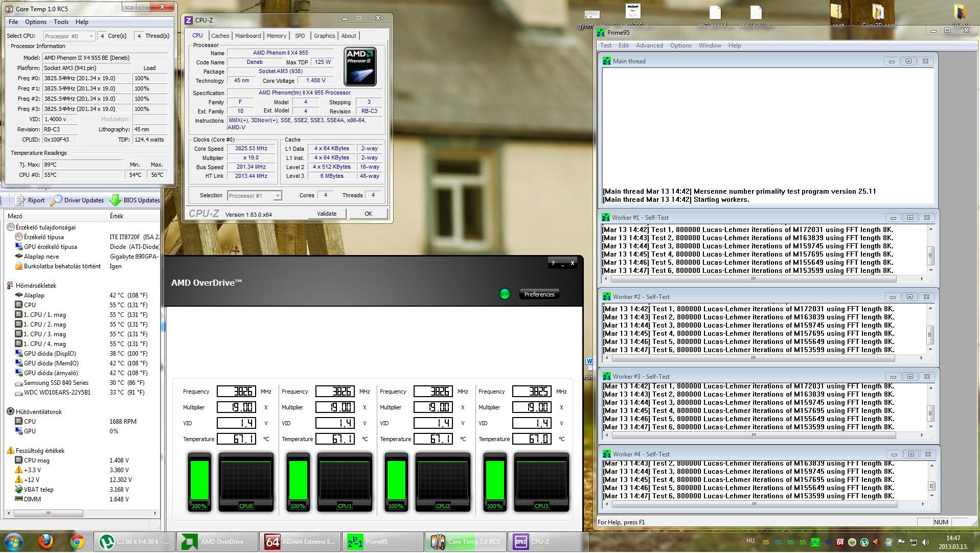This screenshot has height=553, width=980.
Task: Click the Prime95 Main thread window icon
Action: [606, 61]
